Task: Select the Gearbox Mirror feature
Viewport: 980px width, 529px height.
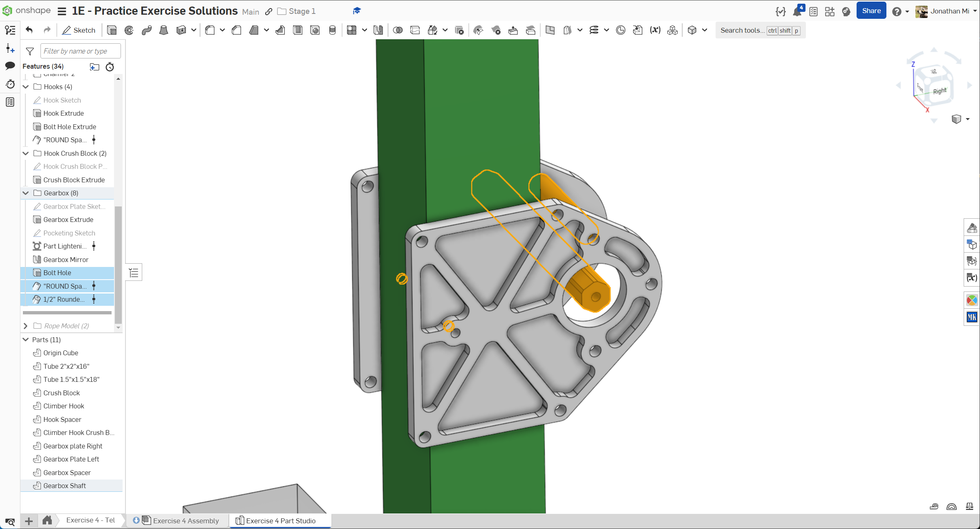Action: [66, 260]
